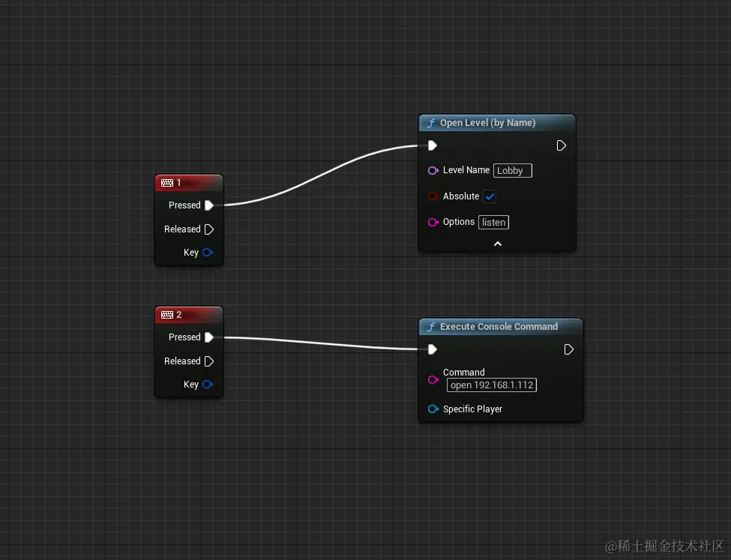The height and width of the screenshot is (560, 731).
Task: Collapse advanced pins on Open Level node
Action: [497, 244]
